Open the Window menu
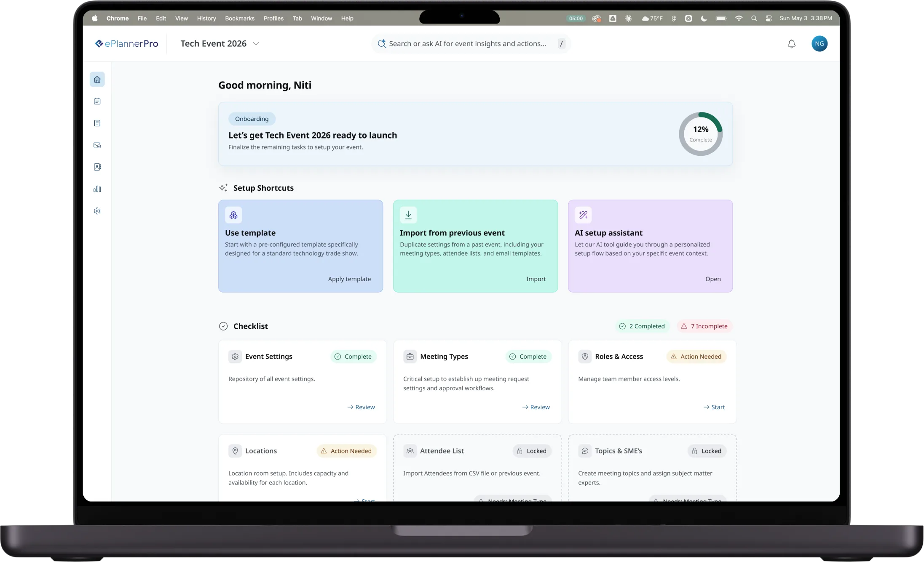 click(321, 19)
